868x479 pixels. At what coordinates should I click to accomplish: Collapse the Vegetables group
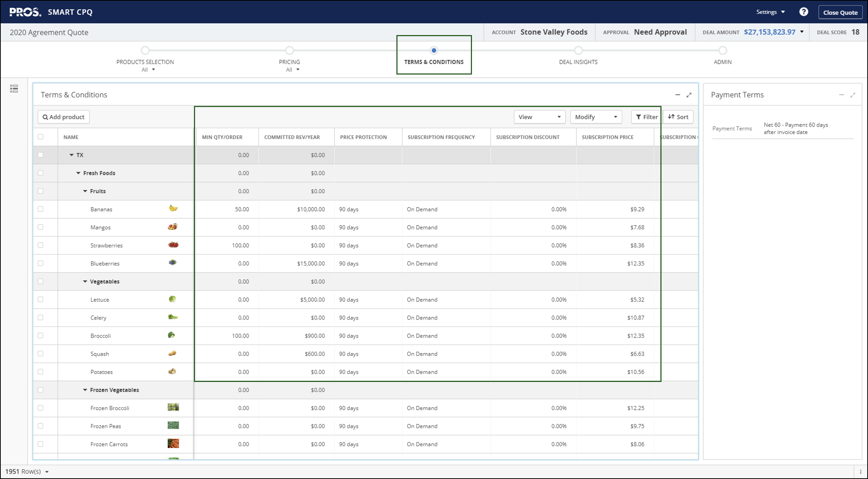coord(85,281)
